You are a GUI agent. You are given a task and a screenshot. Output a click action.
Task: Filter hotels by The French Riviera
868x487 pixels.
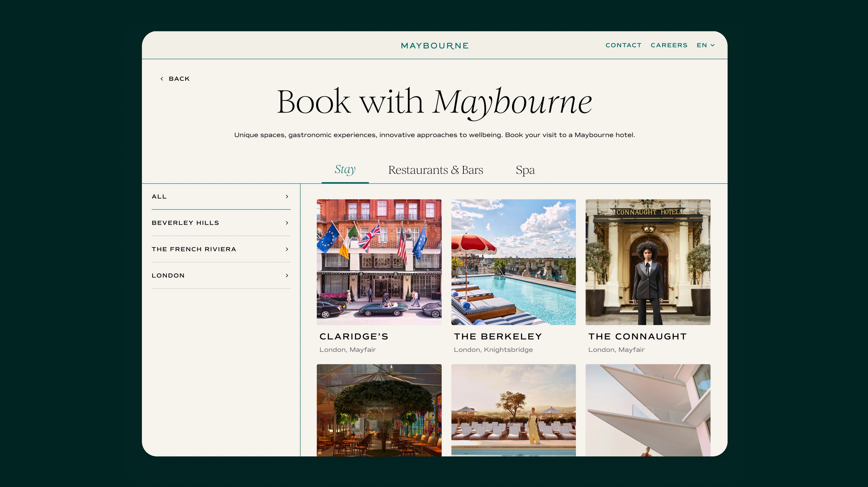(x=221, y=249)
